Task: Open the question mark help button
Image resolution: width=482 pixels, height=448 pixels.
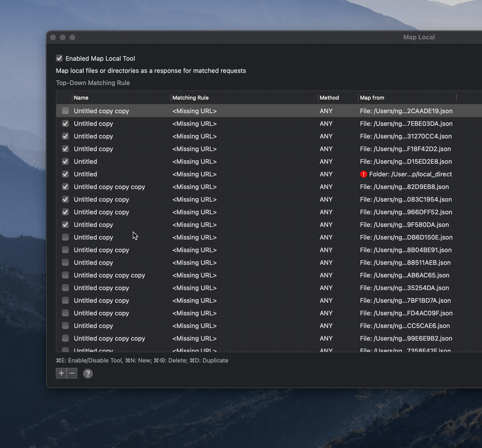Action: pos(88,374)
